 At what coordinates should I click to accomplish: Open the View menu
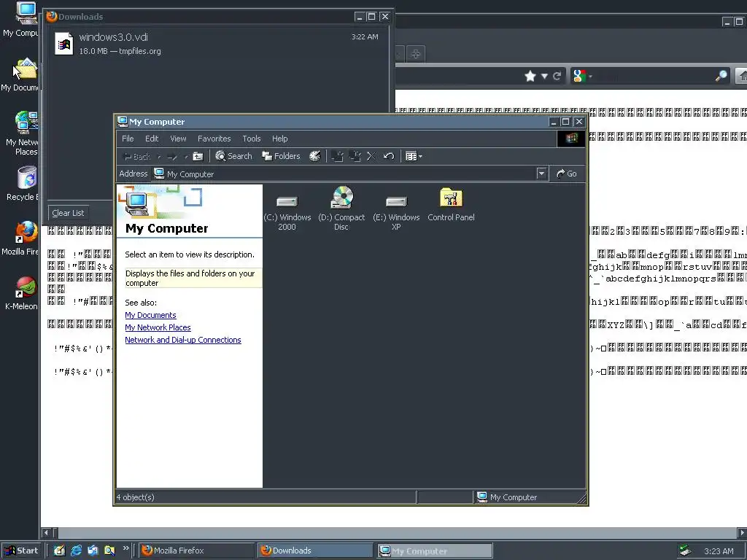point(178,139)
